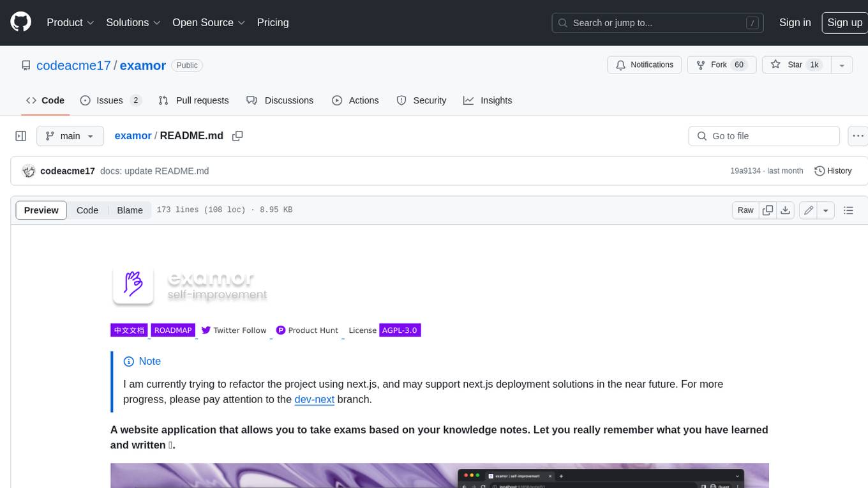Click the Sign up button

click(844, 22)
